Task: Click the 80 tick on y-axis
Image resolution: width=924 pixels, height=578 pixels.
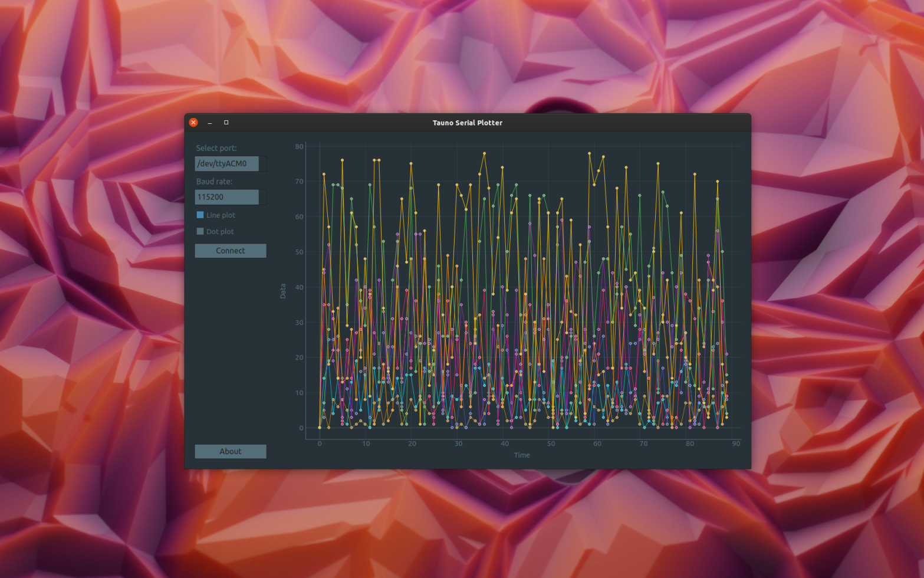Action: click(x=300, y=147)
